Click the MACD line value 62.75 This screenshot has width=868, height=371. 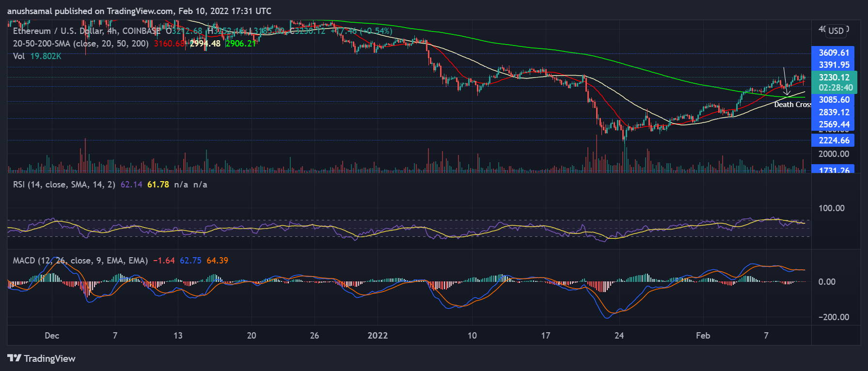coord(190,261)
